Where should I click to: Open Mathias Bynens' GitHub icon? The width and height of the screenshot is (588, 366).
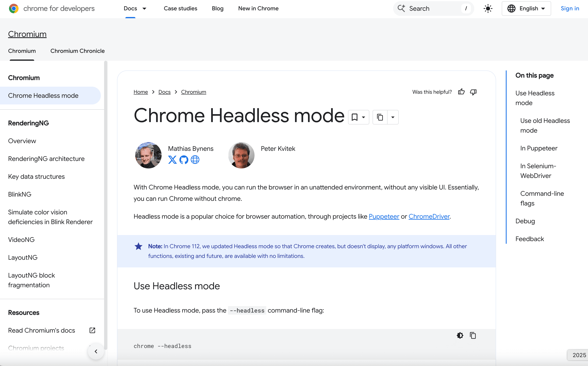click(x=184, y=160)
